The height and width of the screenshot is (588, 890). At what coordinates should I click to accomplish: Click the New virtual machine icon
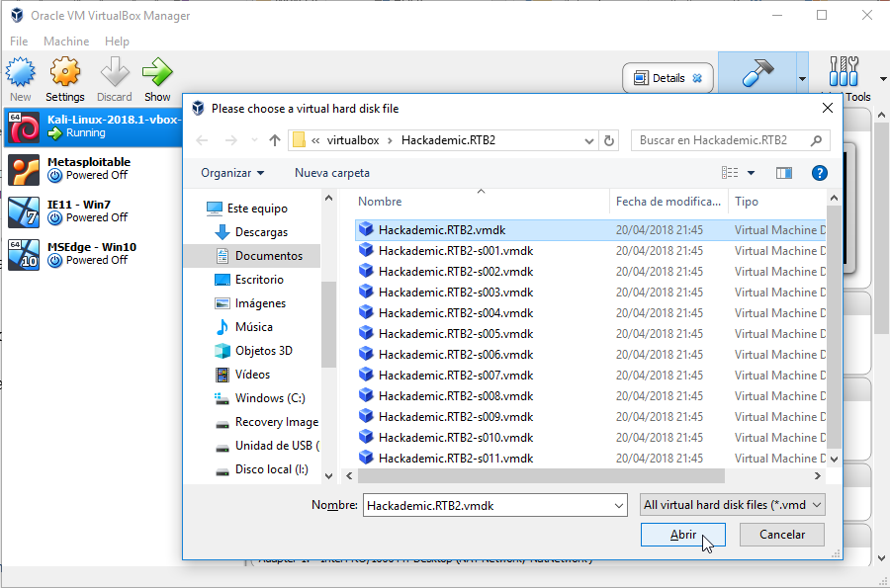(21, 73)
